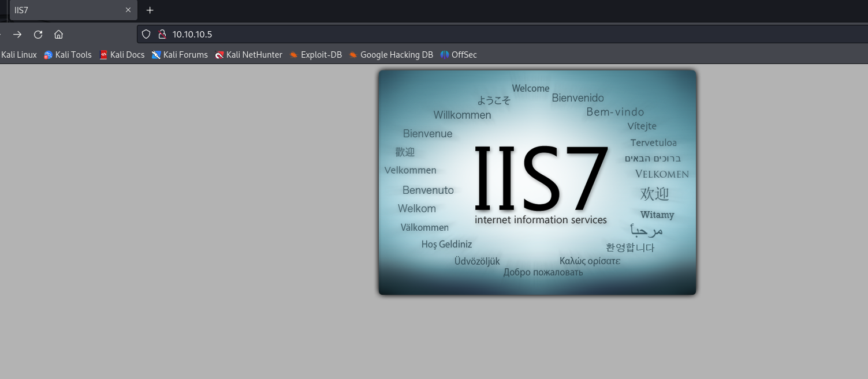Open the Exploit-DB bookmark
The height and width of the screenshot is (379, 868).
click(316, 55)
